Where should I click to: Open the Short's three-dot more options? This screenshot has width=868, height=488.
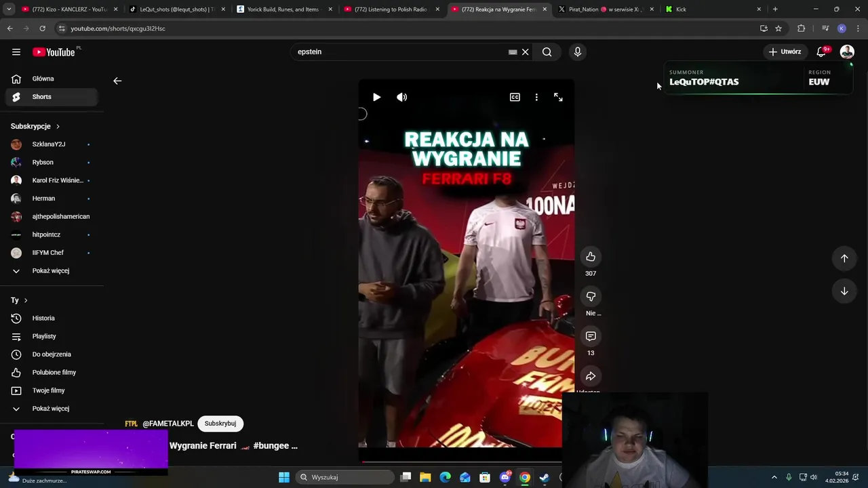pyautogui.click(x=536, y=97)
